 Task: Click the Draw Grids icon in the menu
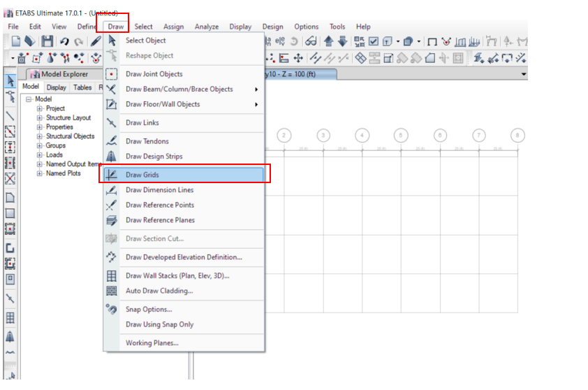[x=111, y=175]
